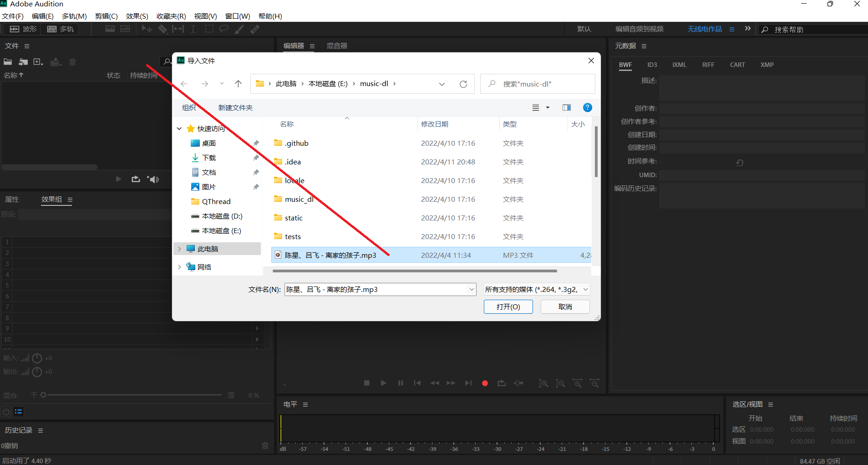Click the Mix (混合) dry/wet slider
Image resolution: width=868 pixels, height=465 pixels.
point(132,395)
